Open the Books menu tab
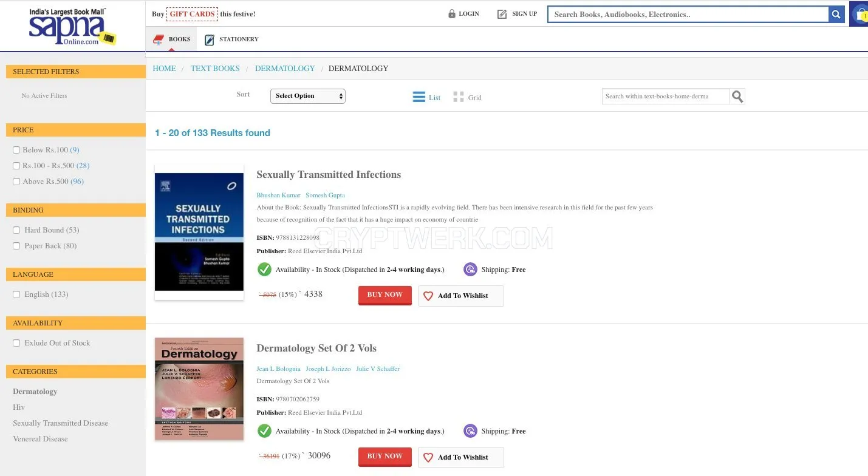Viewport: 868px width, 476px height. pyautogui.click(x=172, y=39)
